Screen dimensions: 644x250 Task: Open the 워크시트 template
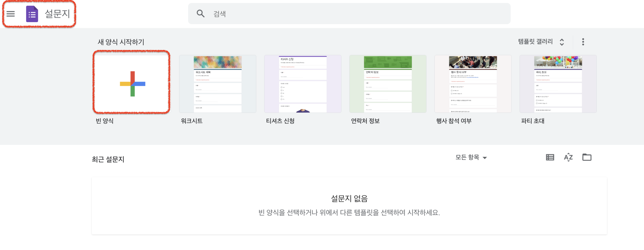point(217,83)
